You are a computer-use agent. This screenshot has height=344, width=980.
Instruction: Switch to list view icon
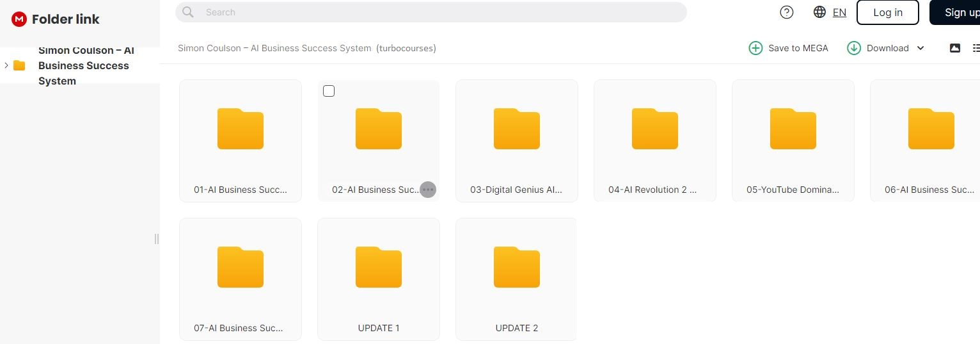click(976, 48)
